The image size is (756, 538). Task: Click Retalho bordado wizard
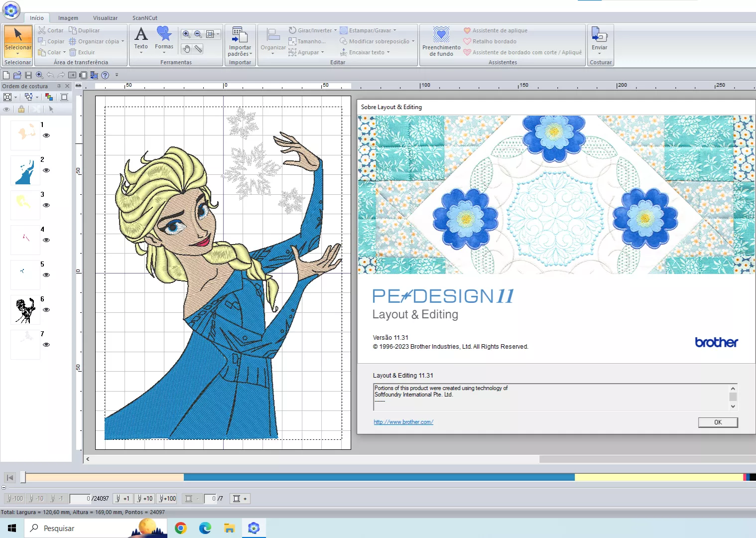(x=490, y=41)
